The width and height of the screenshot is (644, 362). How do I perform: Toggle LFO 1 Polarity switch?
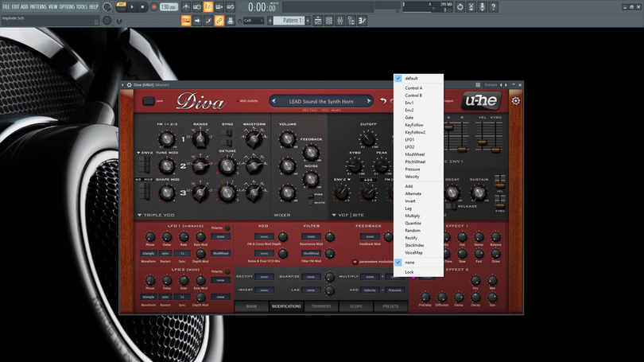(227, 228)
